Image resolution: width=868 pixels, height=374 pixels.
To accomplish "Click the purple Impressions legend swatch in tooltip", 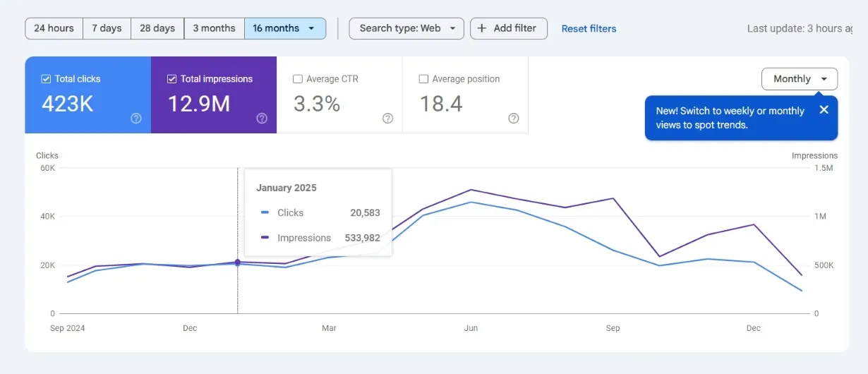I will [x=265, y=238].
